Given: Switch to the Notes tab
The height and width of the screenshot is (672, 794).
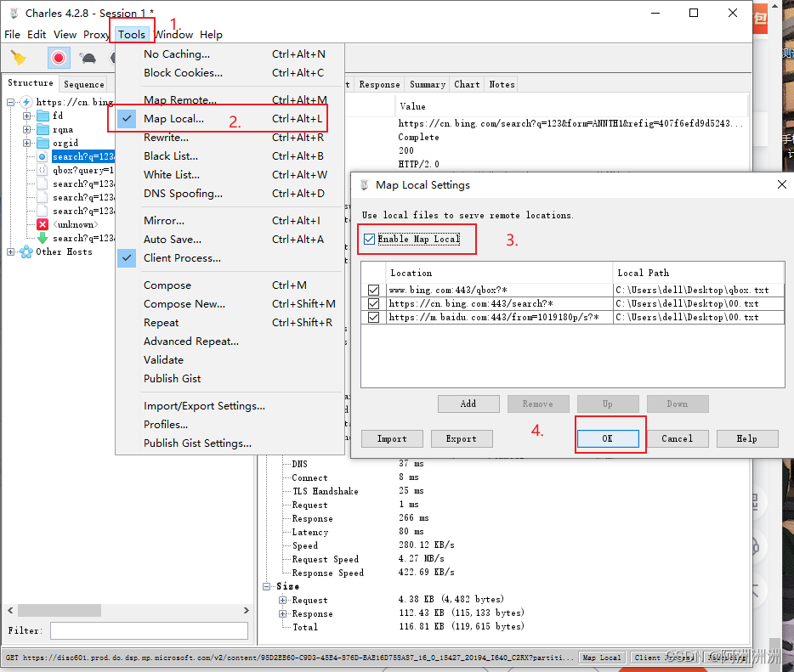Looking at the screenshot, I should click(x=502, y=84).
